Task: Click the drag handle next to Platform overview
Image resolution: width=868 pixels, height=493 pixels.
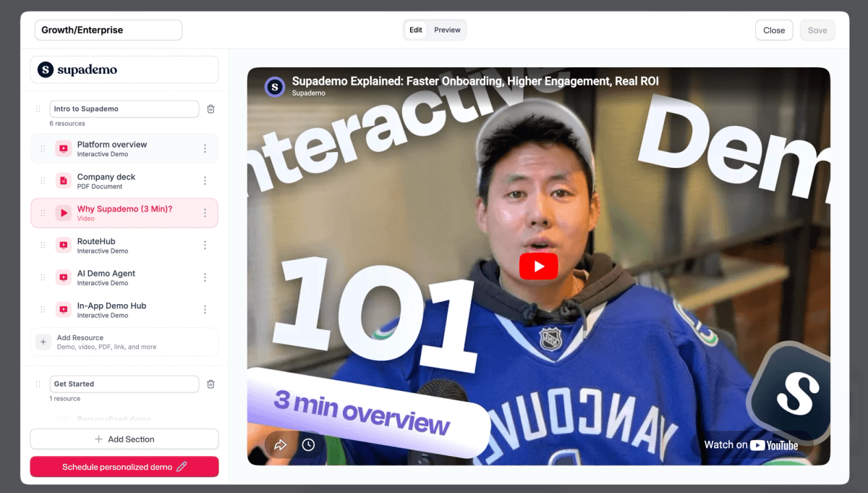Action: (43, 148)
